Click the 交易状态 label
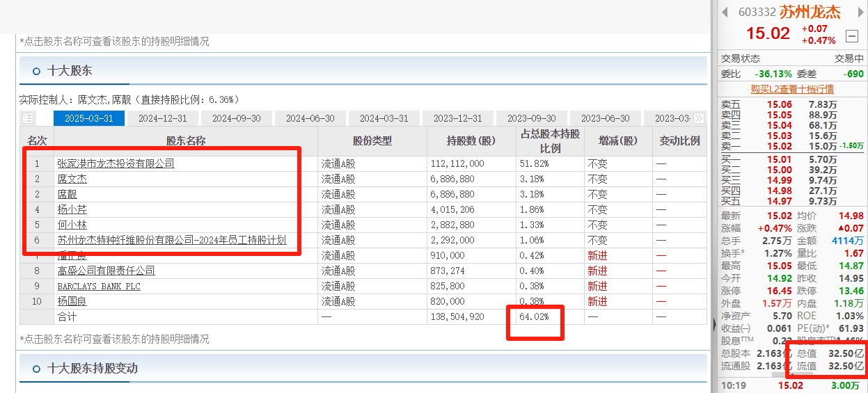Viewport: 868px width, 393px height. coord(741,58)
